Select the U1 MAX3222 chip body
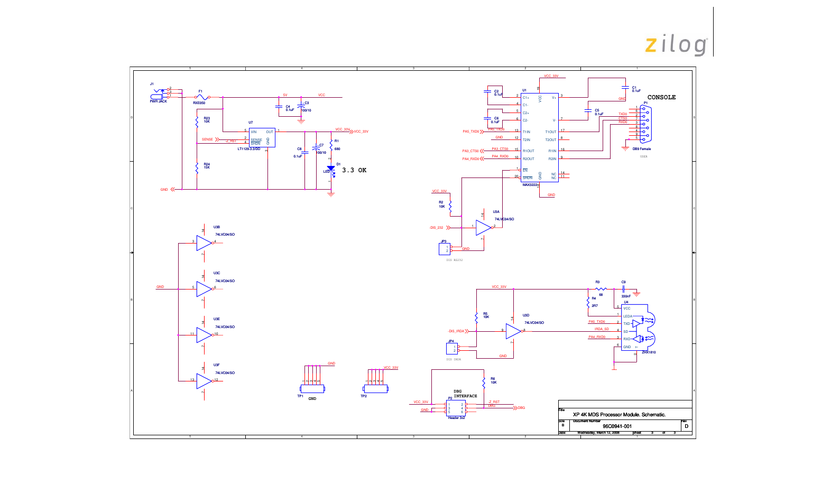The height and width of the screenshot is (504, 831). pos(540,138)
